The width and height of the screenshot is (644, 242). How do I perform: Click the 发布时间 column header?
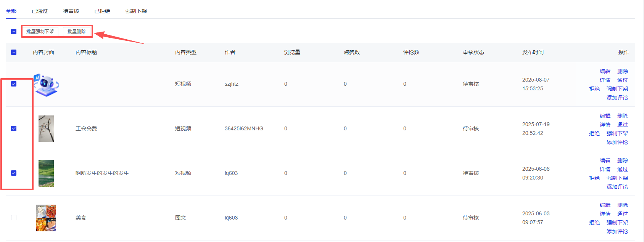coord(533,52)
